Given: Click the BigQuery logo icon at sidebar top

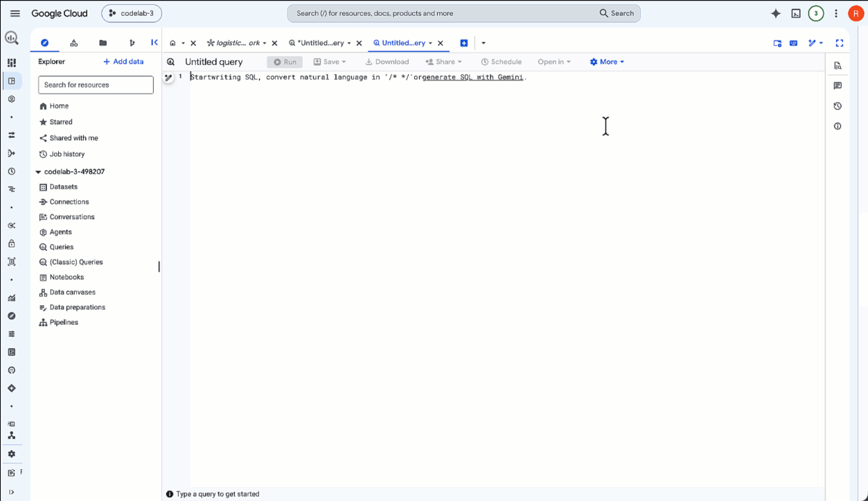Looking at the screenshot, I should click(11, 38).
